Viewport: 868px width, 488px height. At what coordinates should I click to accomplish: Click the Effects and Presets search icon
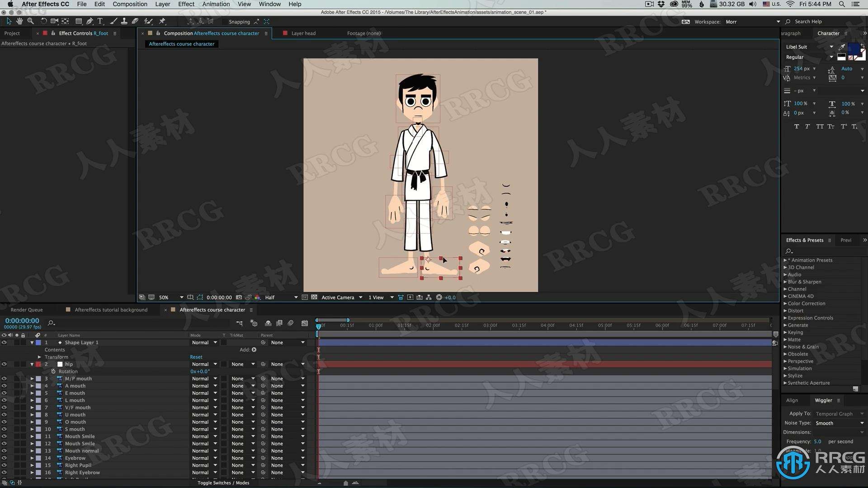click(x=788, y=250)
